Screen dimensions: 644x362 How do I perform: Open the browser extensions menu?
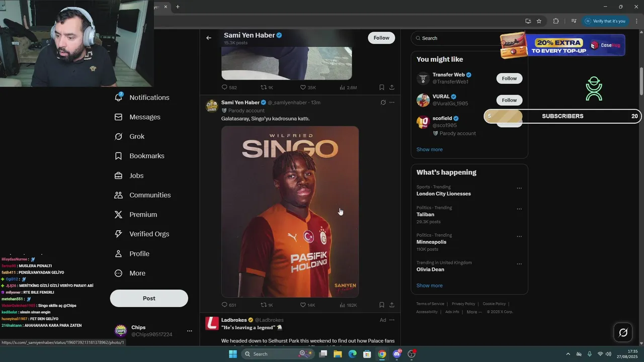click(x=556, y=21)
